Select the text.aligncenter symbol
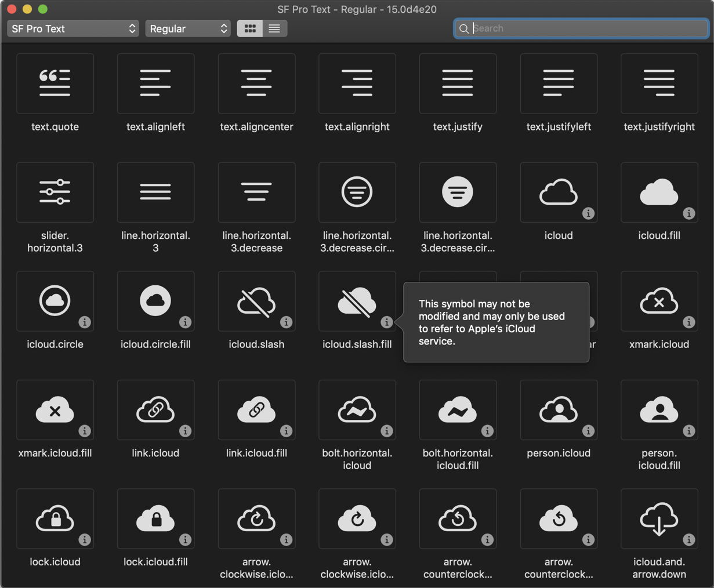Viewport: 714px width, 588px height. point(256,84)
